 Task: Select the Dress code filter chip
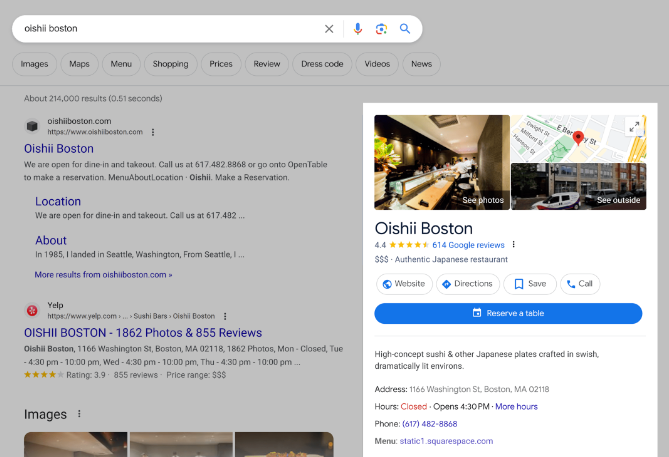pyautogui.click(x=321, y=64)
